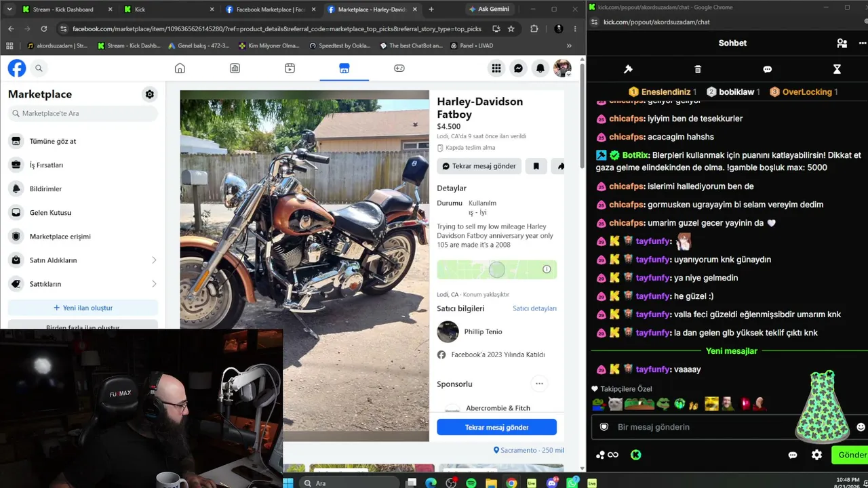
Task: Click the approximate location map
Action: point(496,269)
